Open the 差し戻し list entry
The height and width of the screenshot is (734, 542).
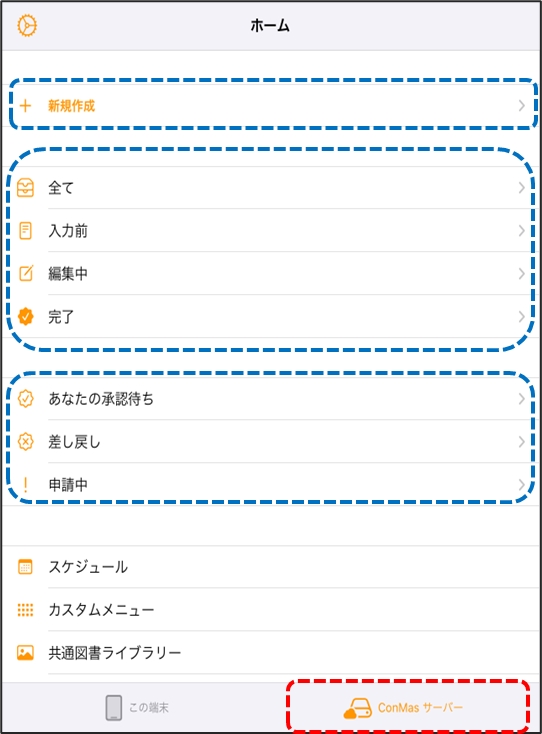pyautogui.click(x=271, y=442)
